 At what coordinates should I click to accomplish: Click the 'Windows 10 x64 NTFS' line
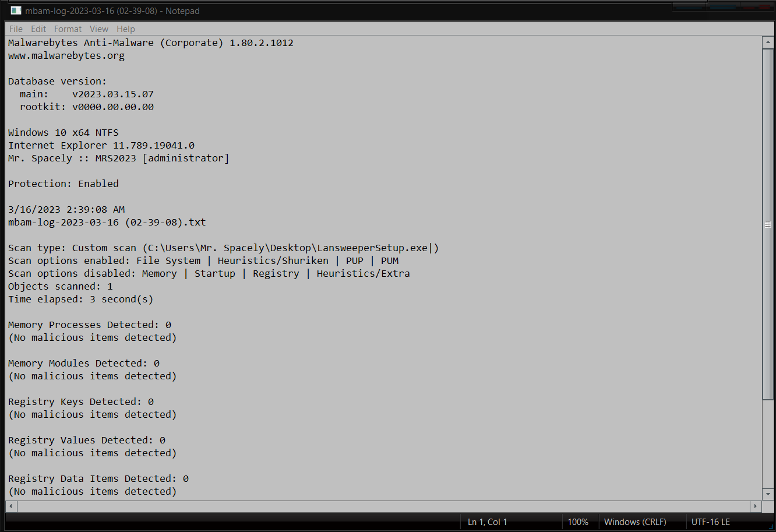pos(64,133)
